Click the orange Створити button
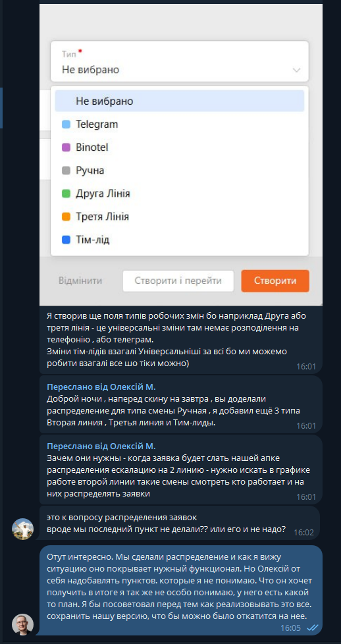 coord(275,281)
